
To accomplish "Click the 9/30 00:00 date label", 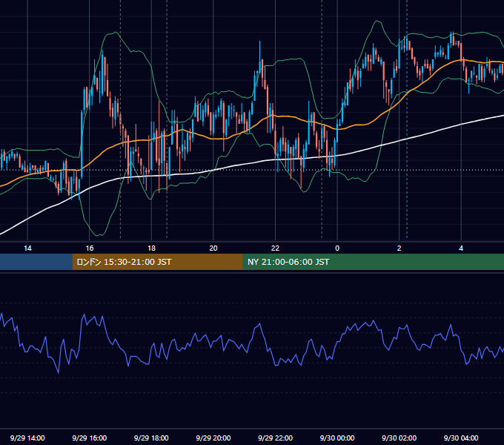I will (337, 438).
